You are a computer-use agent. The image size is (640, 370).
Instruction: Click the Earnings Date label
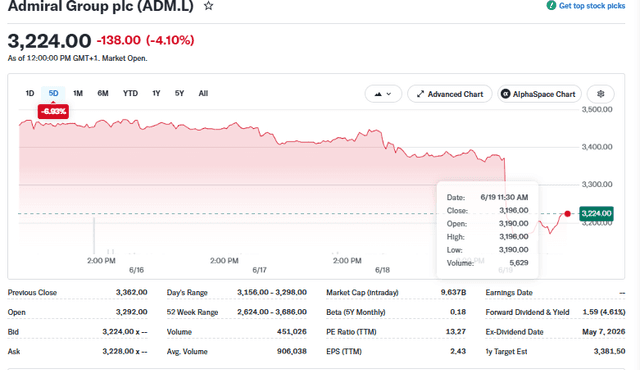coord(509,292)
